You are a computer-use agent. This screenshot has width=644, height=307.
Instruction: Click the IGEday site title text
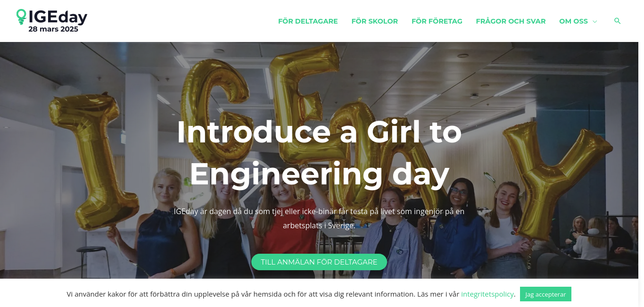coord(58,17)
